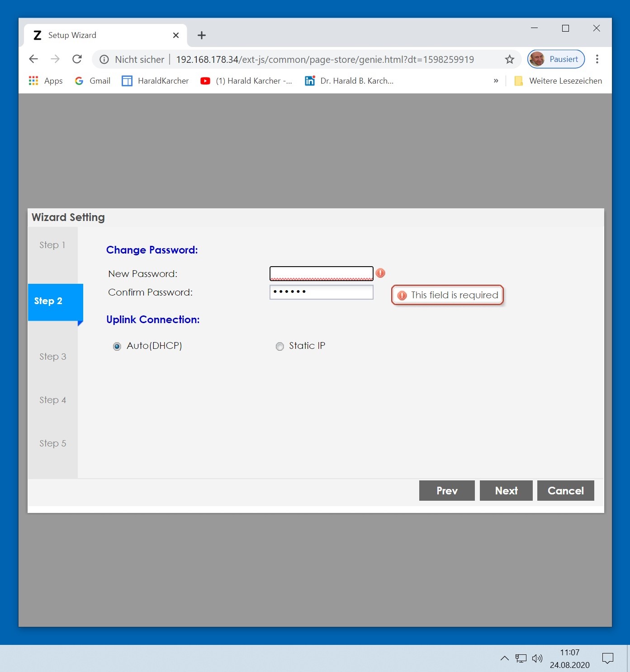
Task: Select the Static IP radio button
Action: click(x=280, y=347)
